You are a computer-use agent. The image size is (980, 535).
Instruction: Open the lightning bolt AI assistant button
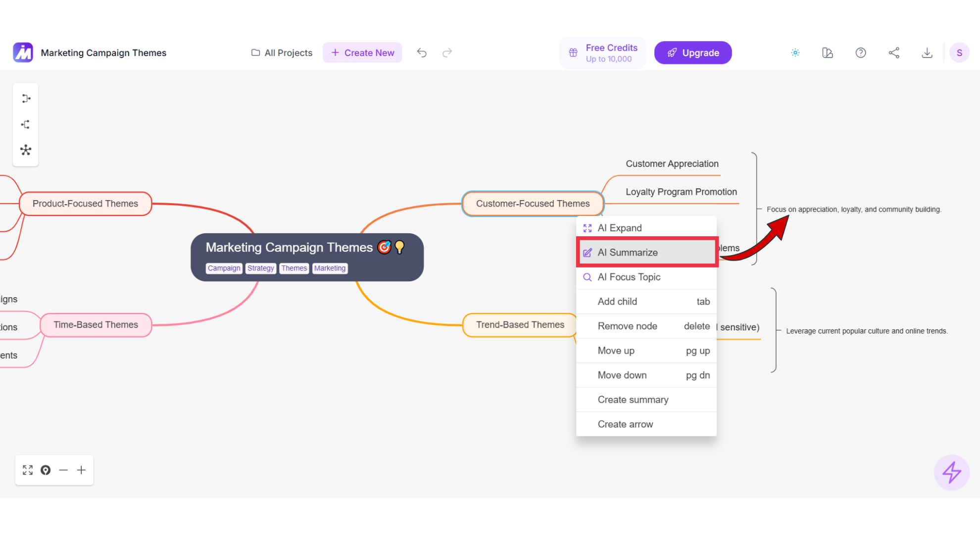(x=951, y=472)
